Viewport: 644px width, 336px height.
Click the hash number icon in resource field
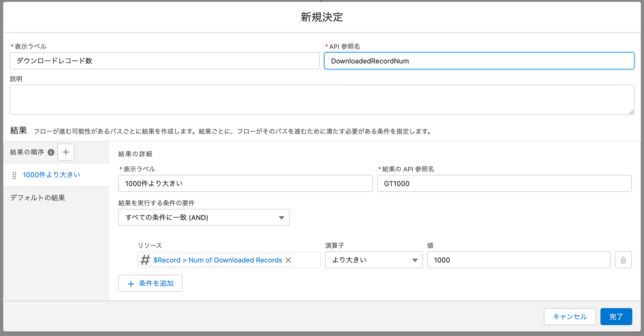tap(145, 260)
